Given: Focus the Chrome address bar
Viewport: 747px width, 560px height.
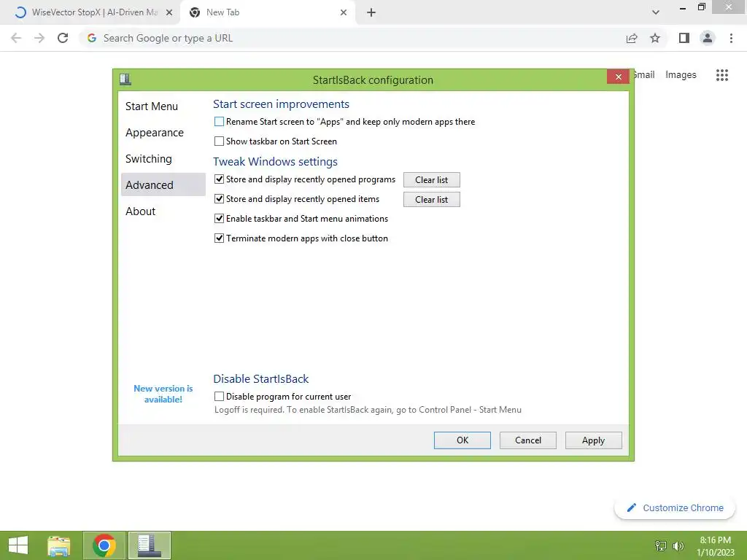Looking at the screenshot, I should click(x=352, y=38).
